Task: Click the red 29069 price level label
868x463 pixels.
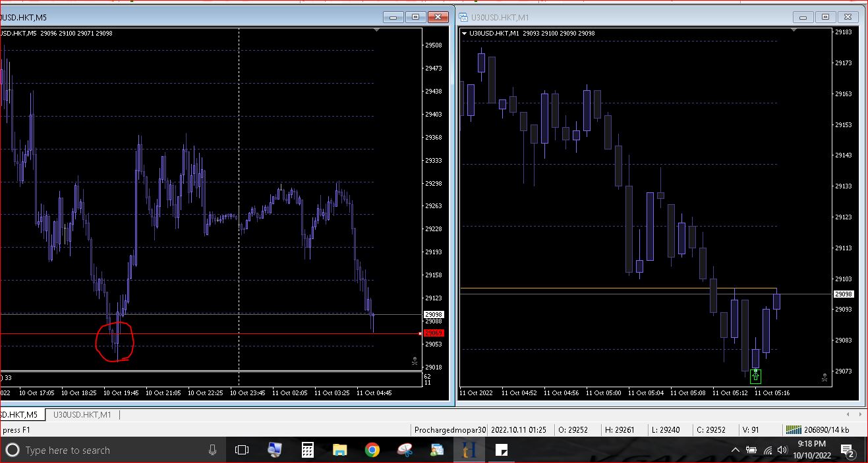Action: (x=434, y=333)
